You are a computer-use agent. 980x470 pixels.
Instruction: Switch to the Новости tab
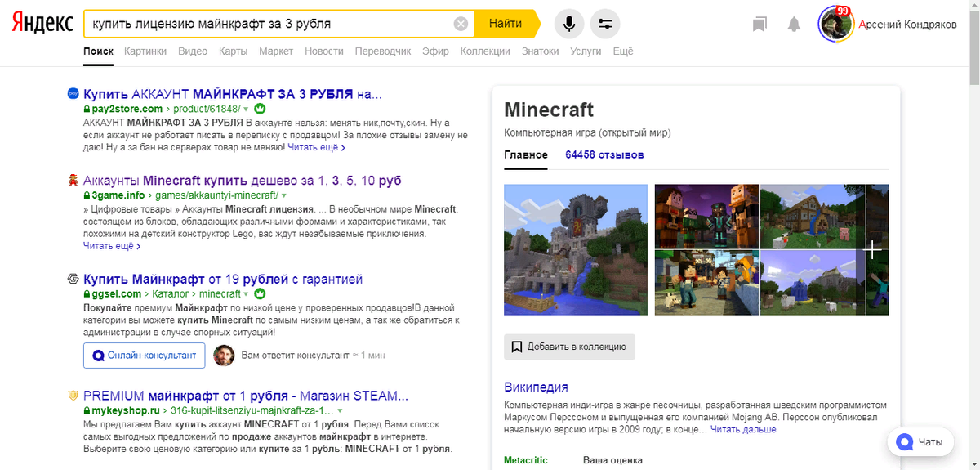click(324, 51)
